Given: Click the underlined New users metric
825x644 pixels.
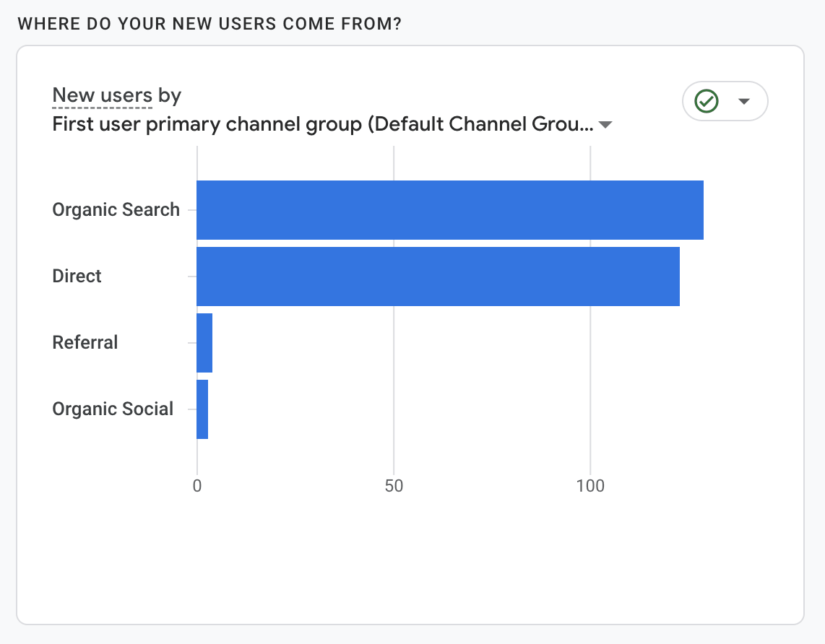Looking at the screenshot, I should [x=102, y=95].
